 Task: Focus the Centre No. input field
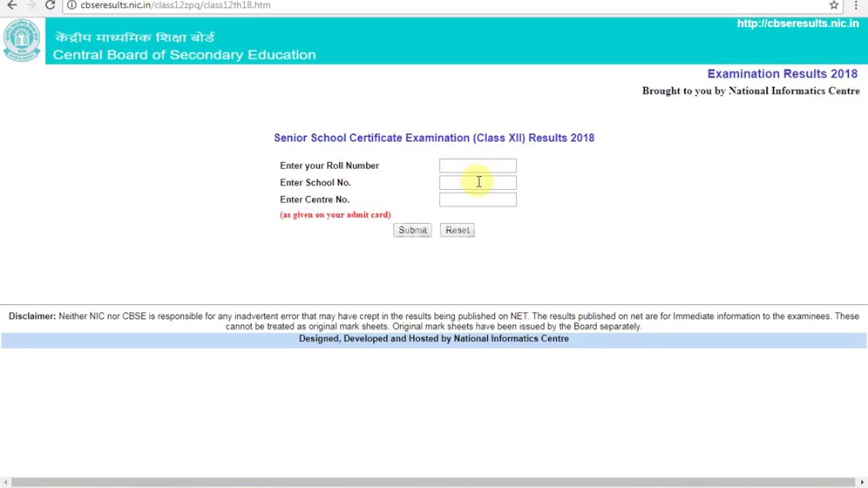click(x=477, y=199)
